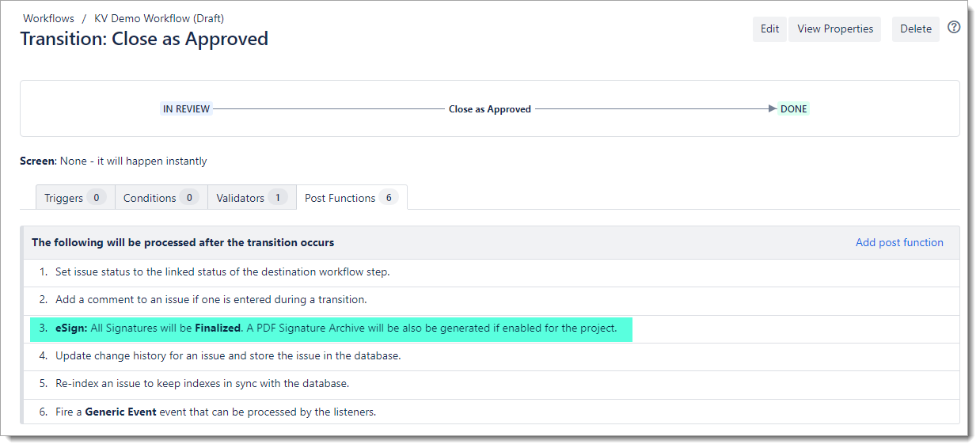Screen dimensions: 980x448
Task: Open the Workflows breadcrumb link
Action: pos(48,18)
